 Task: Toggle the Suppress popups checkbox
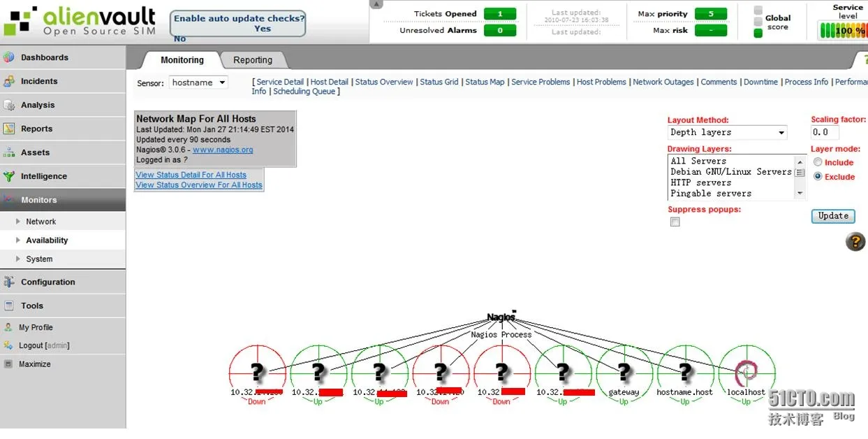click(x=675, y=222)
